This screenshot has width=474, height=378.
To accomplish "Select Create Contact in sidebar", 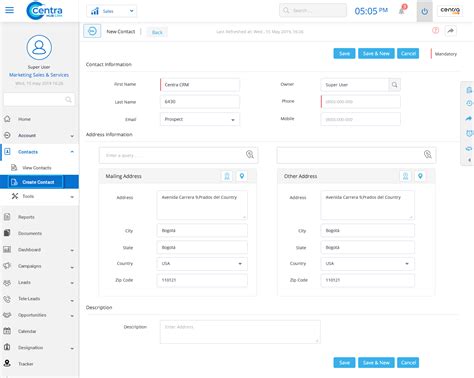I will click(39, 182).
